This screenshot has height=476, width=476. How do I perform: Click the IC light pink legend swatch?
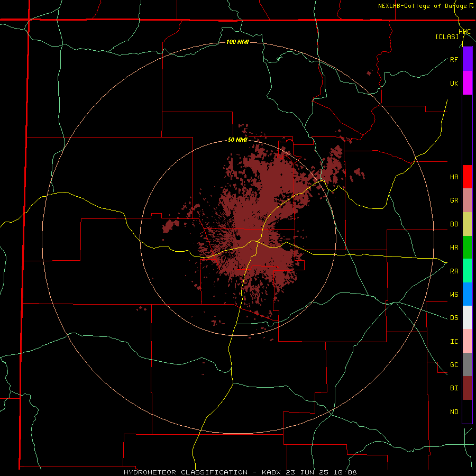coord(467,341)
